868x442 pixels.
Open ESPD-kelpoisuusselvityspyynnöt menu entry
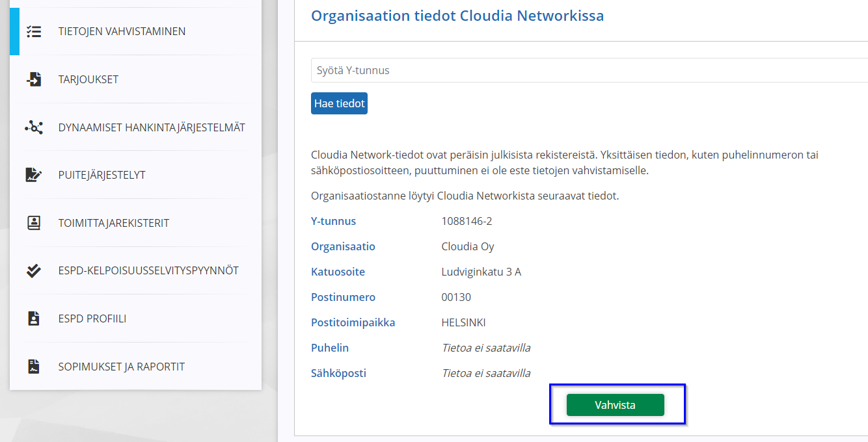tap(135, 270)
